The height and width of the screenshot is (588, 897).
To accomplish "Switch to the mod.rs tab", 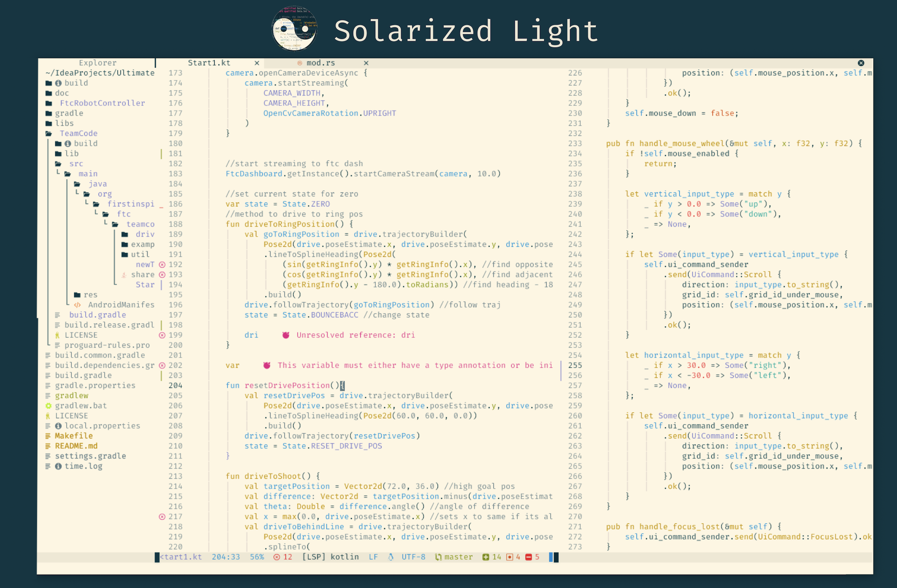I will tap(320, 63).
